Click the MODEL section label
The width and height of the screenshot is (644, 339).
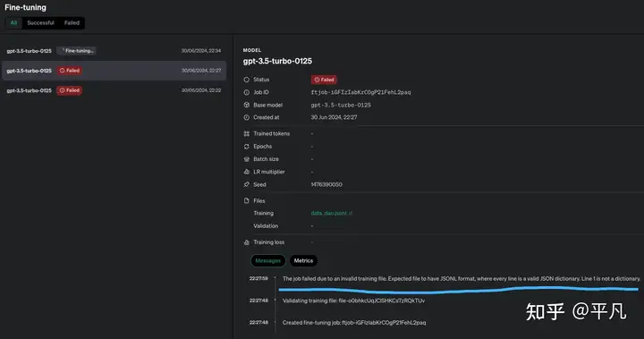[252, 50]
